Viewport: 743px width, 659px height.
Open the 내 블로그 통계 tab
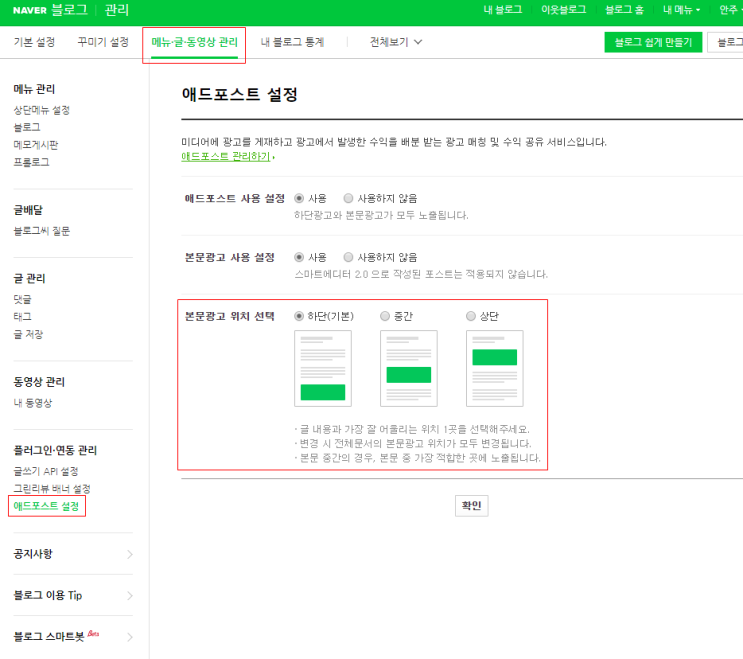tap(292, 42)
